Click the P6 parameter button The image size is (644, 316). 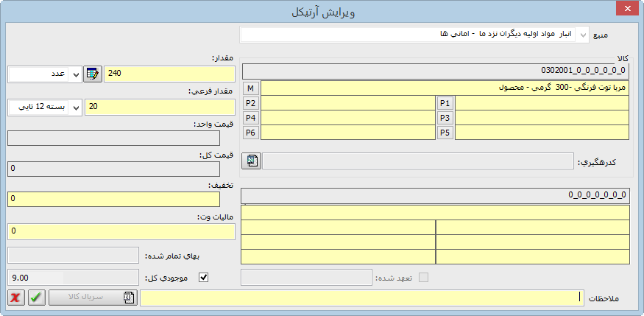click(x=251, y=133)
